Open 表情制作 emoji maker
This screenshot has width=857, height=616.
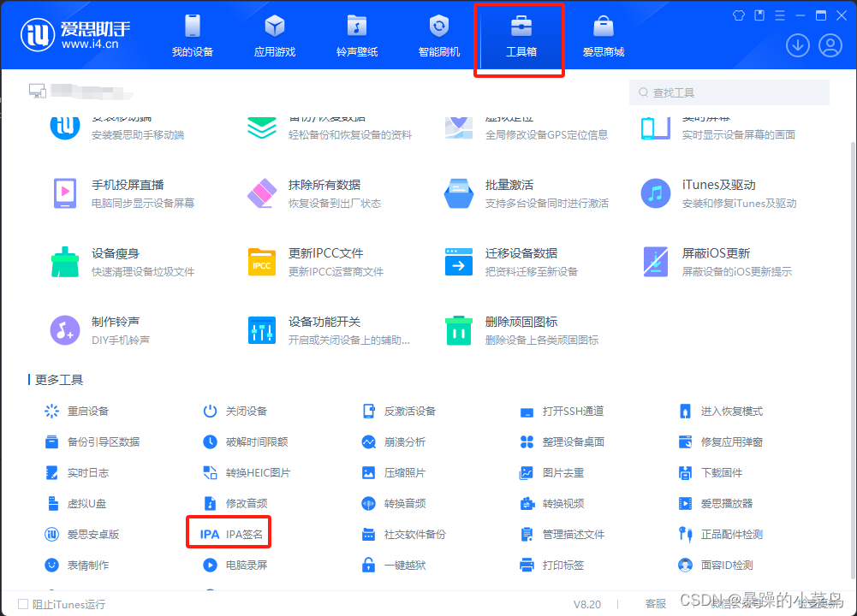pos(76,566)
